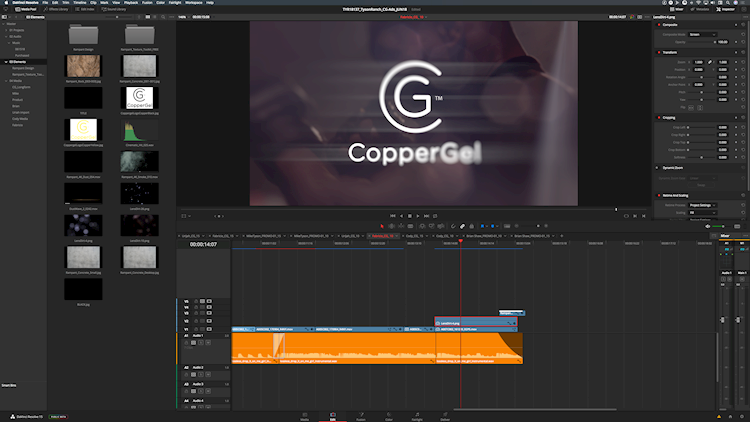The width and height of the screenshot is (750, 422).
Task: Toggle position lock icon in timeline toolbar
Action: (x=472, y=226)
